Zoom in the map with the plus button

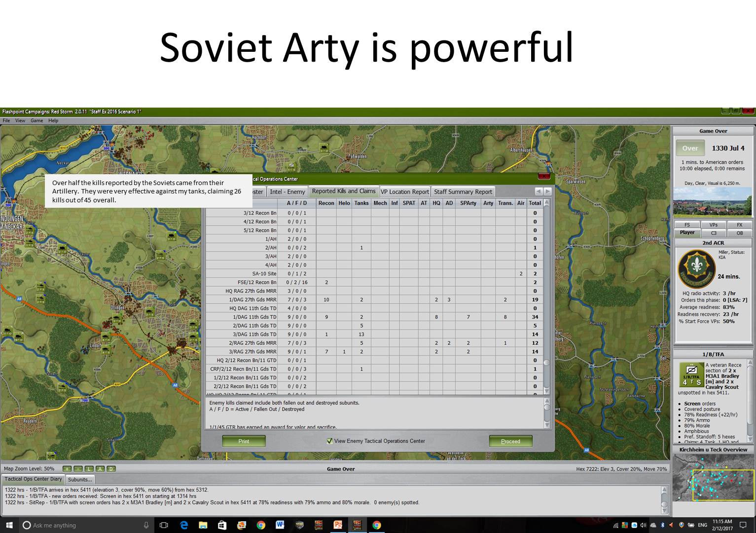coord(67,469)
